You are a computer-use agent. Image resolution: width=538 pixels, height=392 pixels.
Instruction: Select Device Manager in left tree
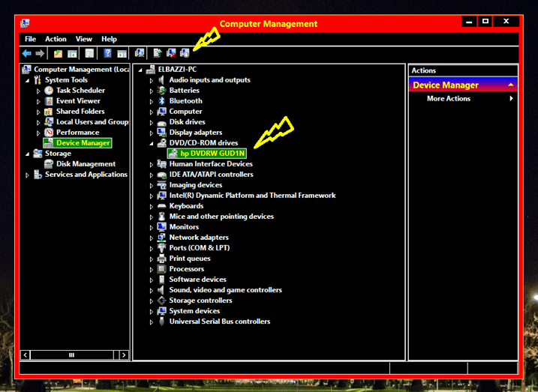point(77,143)
